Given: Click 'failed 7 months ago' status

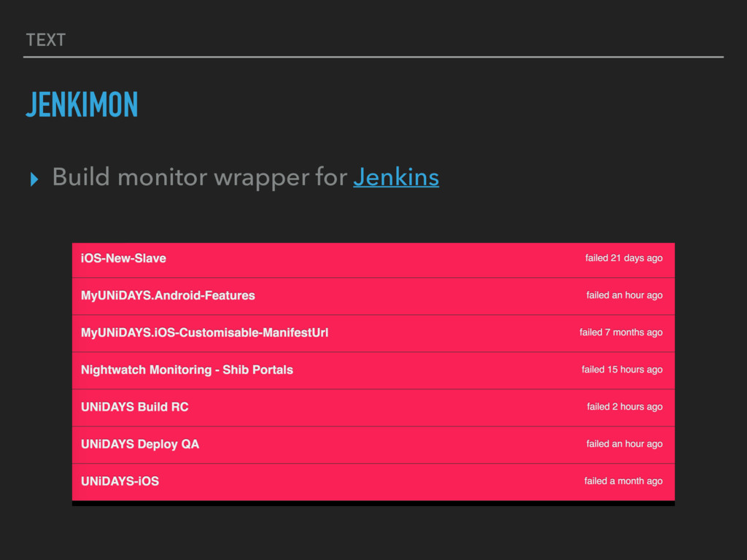Looking at the screenshot, I should (621, 332).
